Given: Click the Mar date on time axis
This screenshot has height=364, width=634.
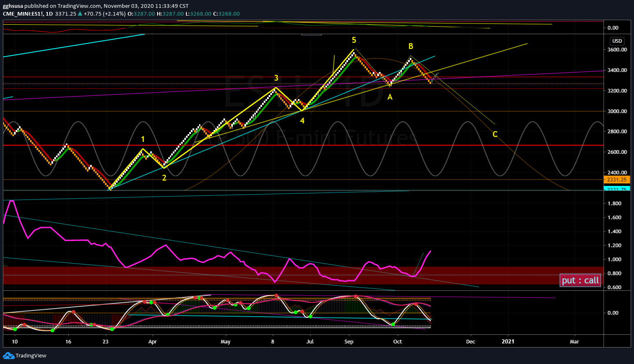Looking at the screenshot, I should (574, 342).
